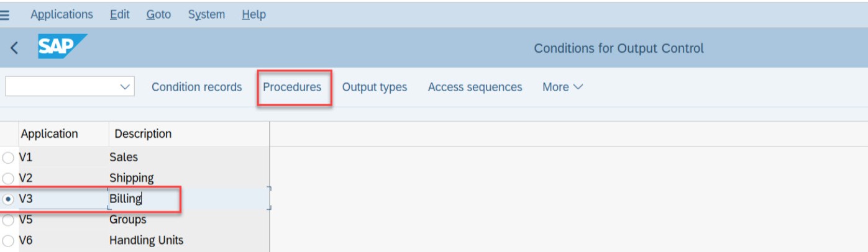Viewport: 868px width, 252px height.
Task: Click into the command input field
Action: coord(61,87)
